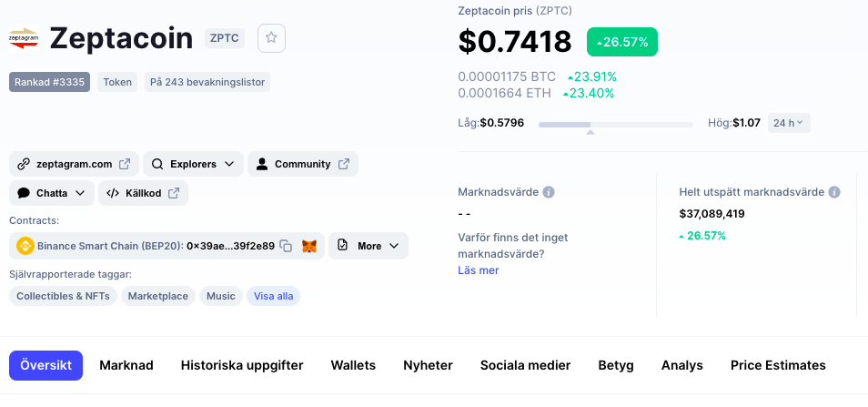
Task: Open the Community external link
Action: pos(303,164)
